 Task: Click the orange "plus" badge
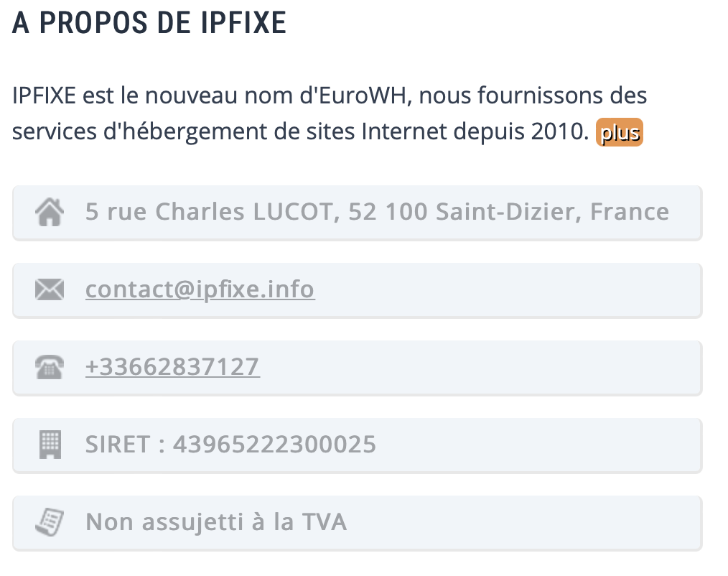click(x=620, y=132)
